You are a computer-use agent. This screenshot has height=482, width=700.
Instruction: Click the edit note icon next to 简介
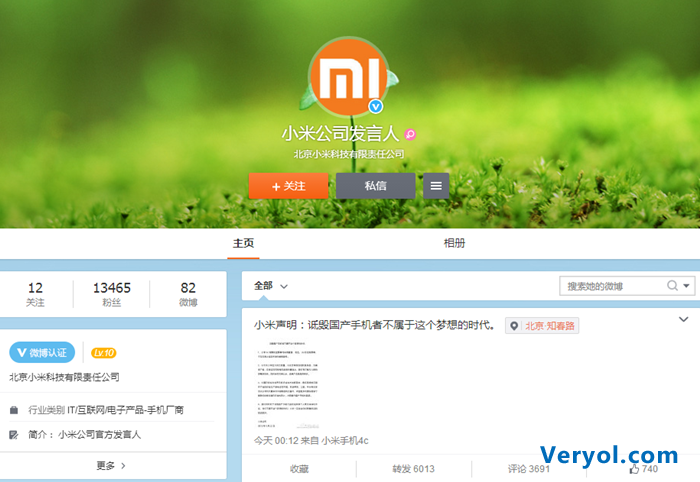coord(14,435)
